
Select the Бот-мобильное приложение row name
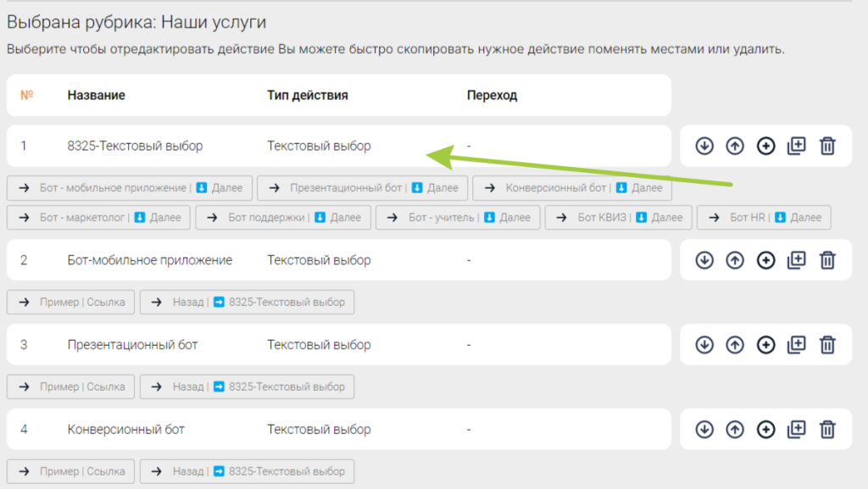[x=149, y=260]
